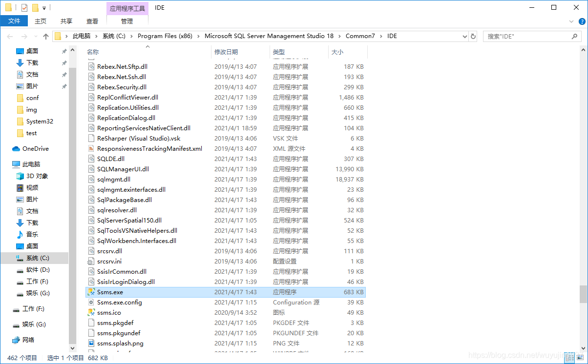This screenshot has width=588, height=364.
Task: Click the ResponsivenessTrackingManifest.xml file icon
Action: click(x=91, y=148)
